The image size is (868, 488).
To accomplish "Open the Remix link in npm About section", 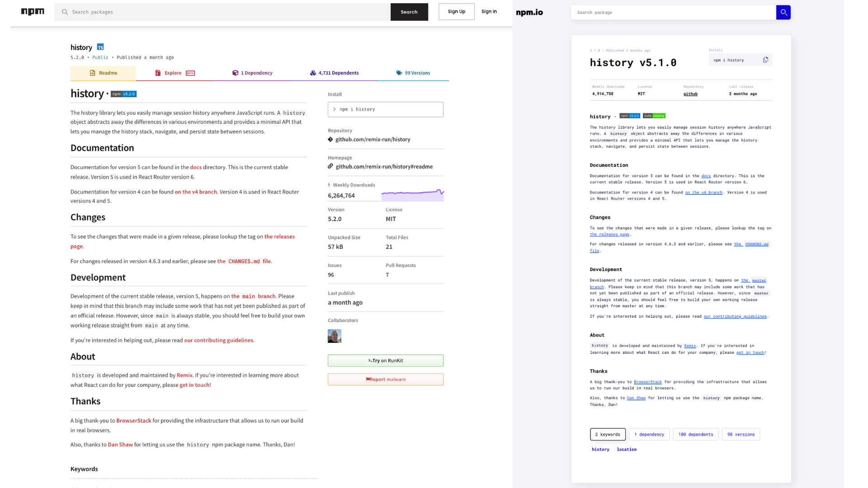I will (184, 375).
